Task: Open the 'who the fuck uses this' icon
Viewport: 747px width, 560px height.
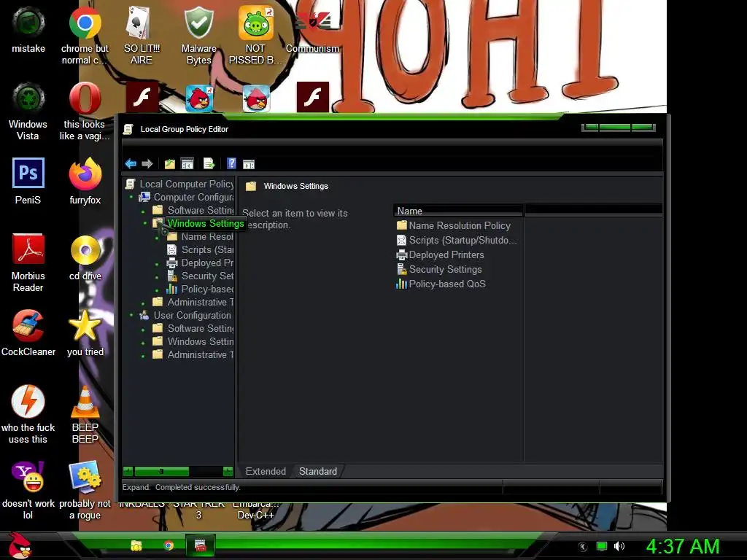Action: coord(28,414)
